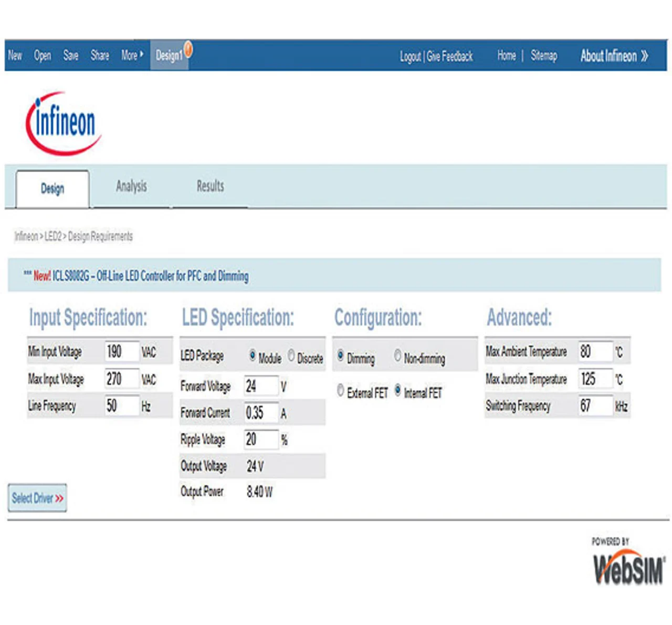Screen dimensions: 672x625
Task: Click the Configuration heading
Action: (378, 318)
